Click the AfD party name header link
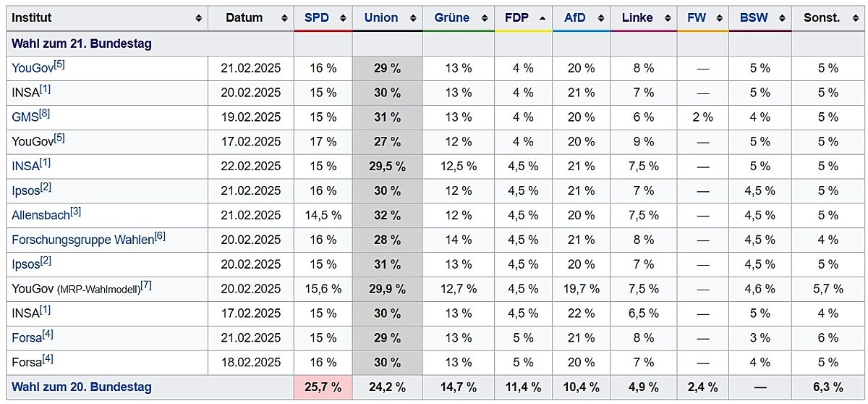Screen dimensions: 868x404 tap(574, 18)
